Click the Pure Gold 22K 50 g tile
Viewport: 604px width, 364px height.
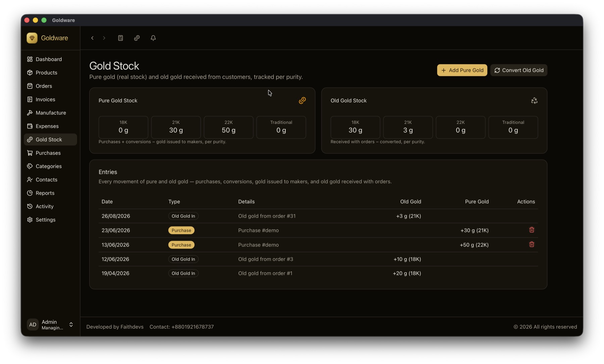tap(229, 127)
